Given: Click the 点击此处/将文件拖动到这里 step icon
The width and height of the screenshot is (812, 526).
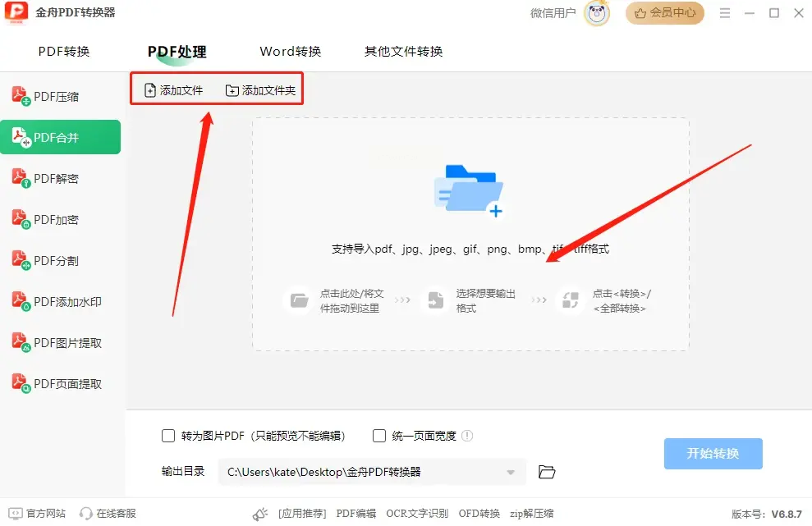Looking at the screenshot, I should [x=300, y=300].
